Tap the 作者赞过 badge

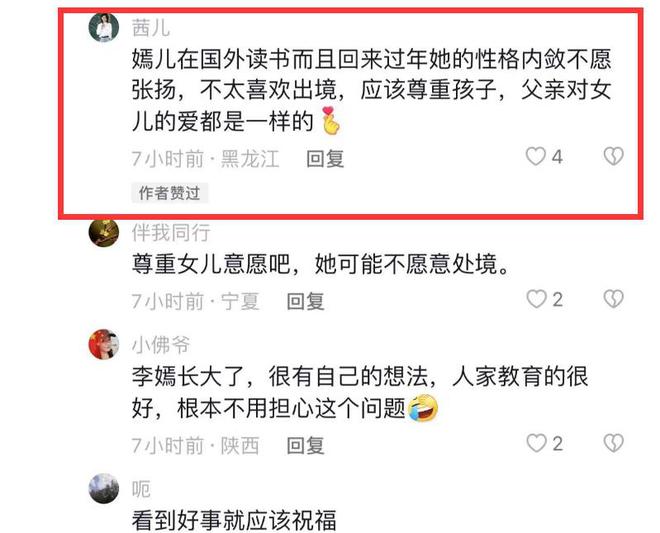click(170, 193)
